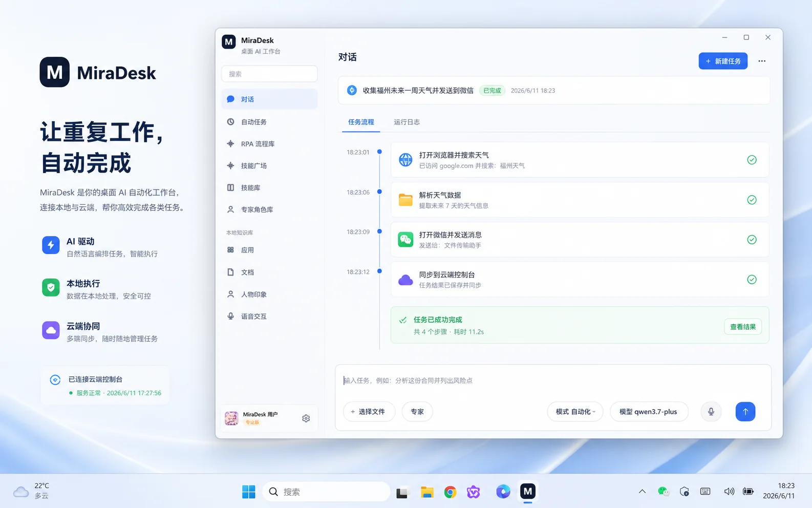812x508 pixels.
Task: Open the 模型 qwen3.7-plus selector
Action: [649, 412]
